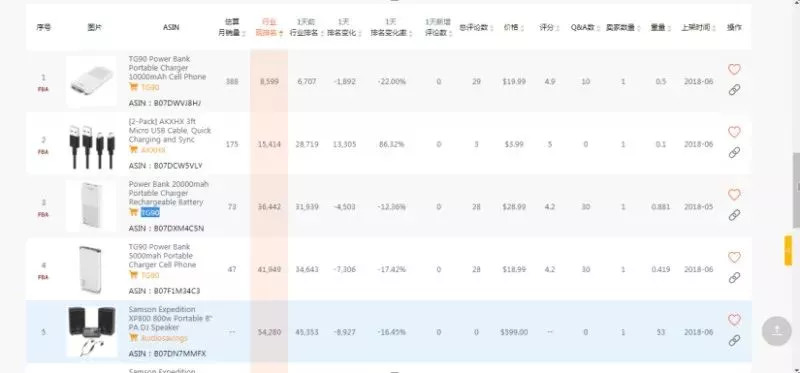Click the vertical page scrollbar thumb
Image resolution: width=800 pixels, height=373 pixels.
(x=796, y=190)
